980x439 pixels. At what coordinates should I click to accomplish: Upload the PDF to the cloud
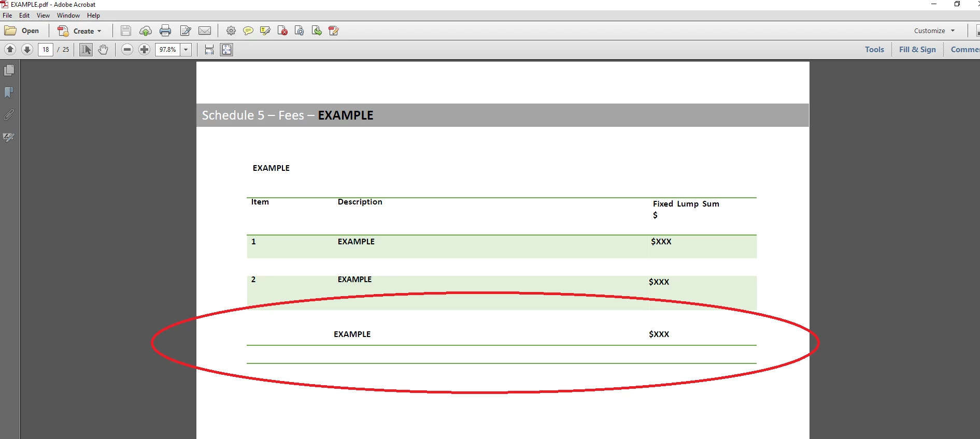pos(146,31)
